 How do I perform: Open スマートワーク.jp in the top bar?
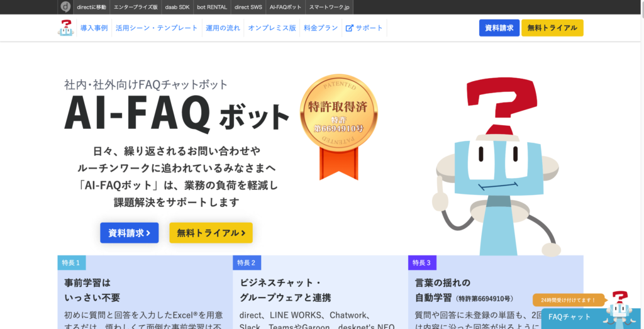pyautogui.click(x=330, y=7)
